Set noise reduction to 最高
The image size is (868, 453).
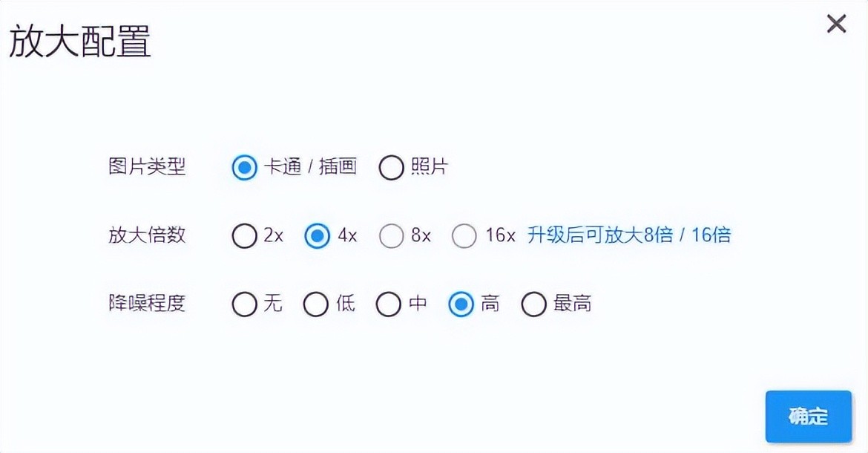coord(533,304)
